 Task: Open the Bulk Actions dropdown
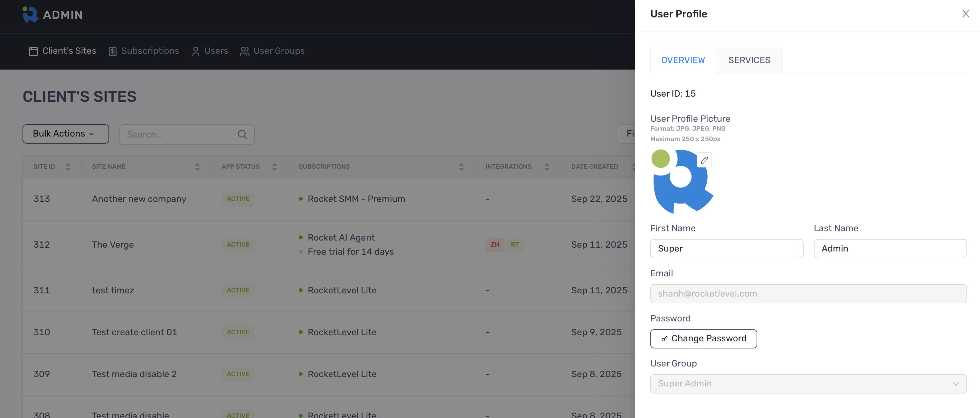click(x=65, y=134)
